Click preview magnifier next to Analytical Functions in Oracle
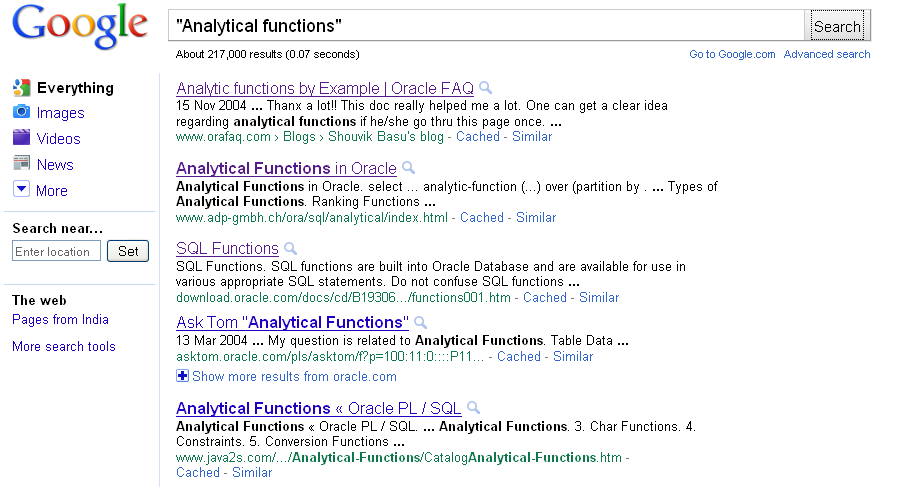 408,168
